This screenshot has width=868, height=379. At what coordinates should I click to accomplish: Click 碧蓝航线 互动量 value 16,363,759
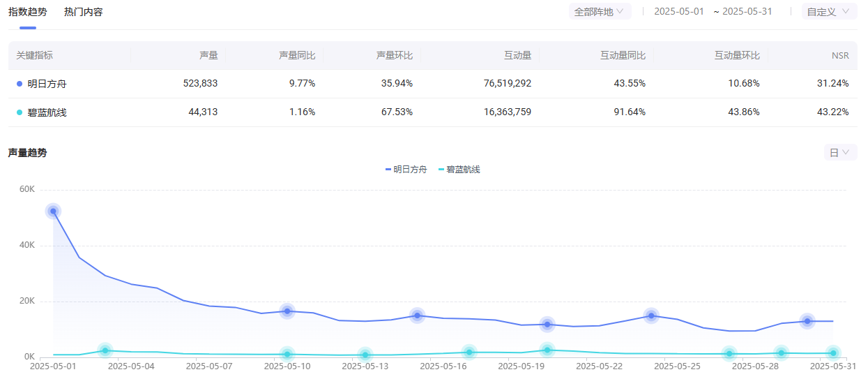coord(508,112)
